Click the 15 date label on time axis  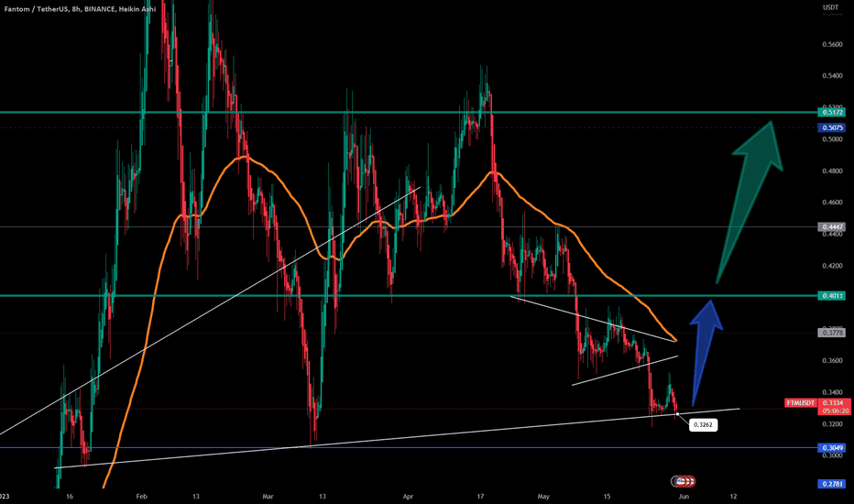coord(608,497)
